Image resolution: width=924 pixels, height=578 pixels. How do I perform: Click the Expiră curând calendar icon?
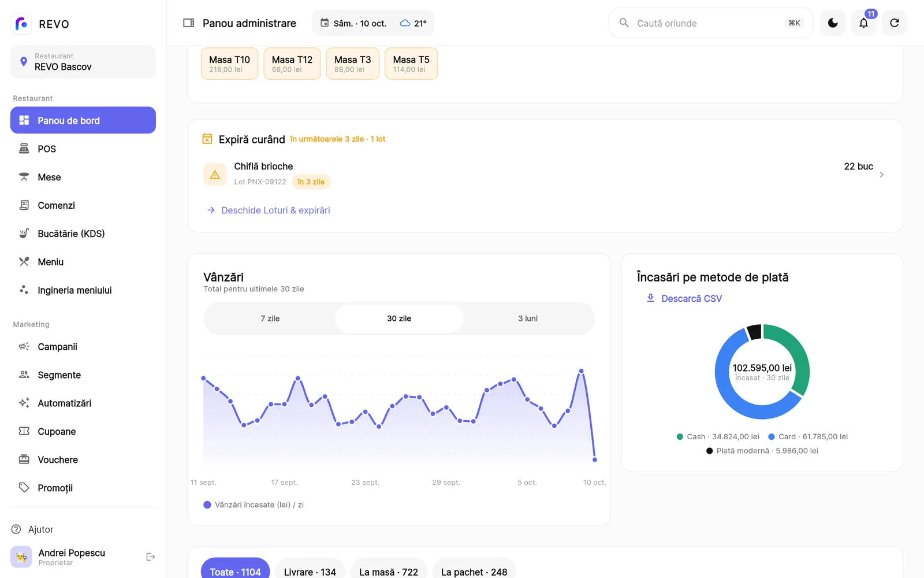click(x=207, y=139)
